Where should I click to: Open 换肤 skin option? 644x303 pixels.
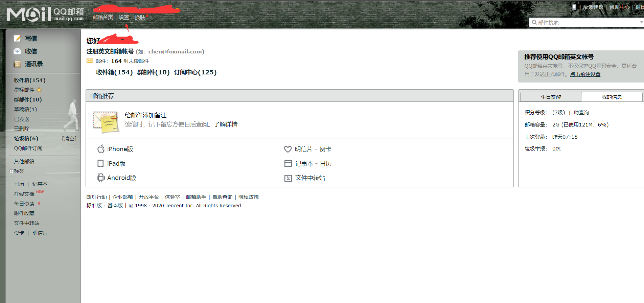(140, 18)
